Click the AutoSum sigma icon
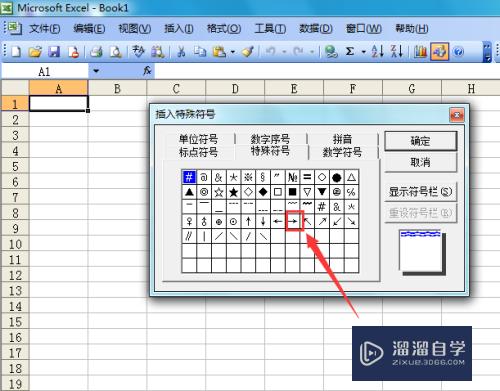Viewport: 500px width, 391px height. 350,52
